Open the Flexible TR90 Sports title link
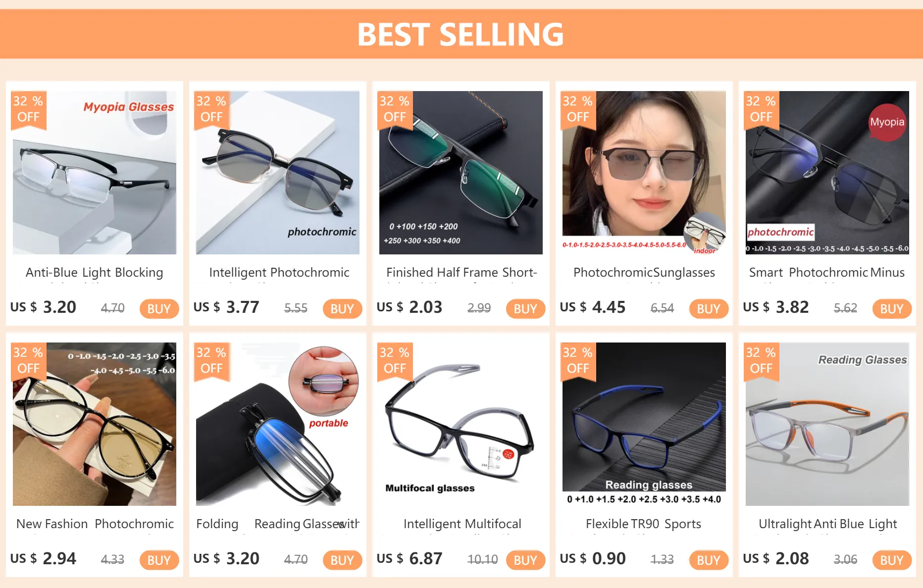 643,524
